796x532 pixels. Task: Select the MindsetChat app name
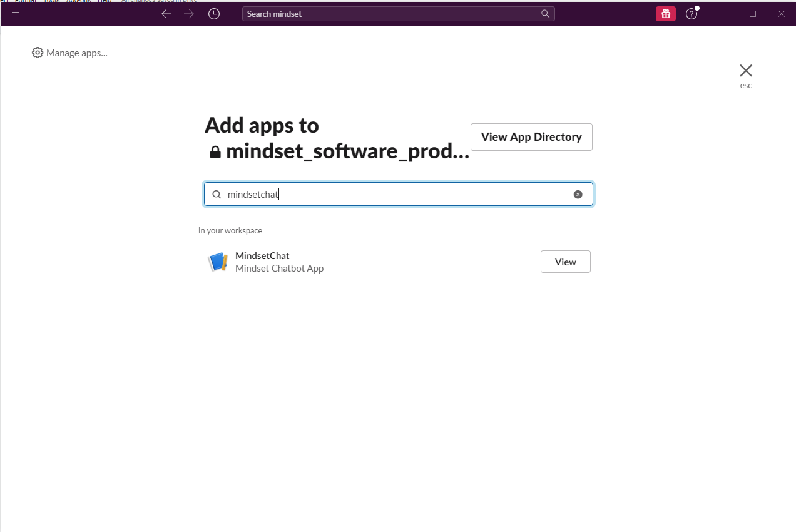coord(262,255)
